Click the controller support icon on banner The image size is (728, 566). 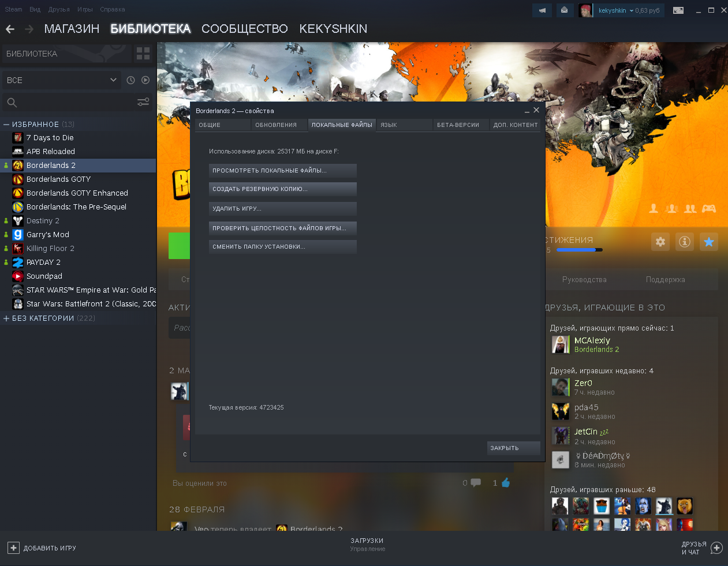coord(709,208)
